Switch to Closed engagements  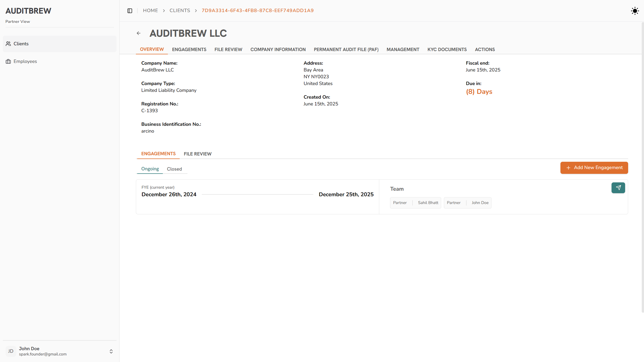(x=174, y=169)
